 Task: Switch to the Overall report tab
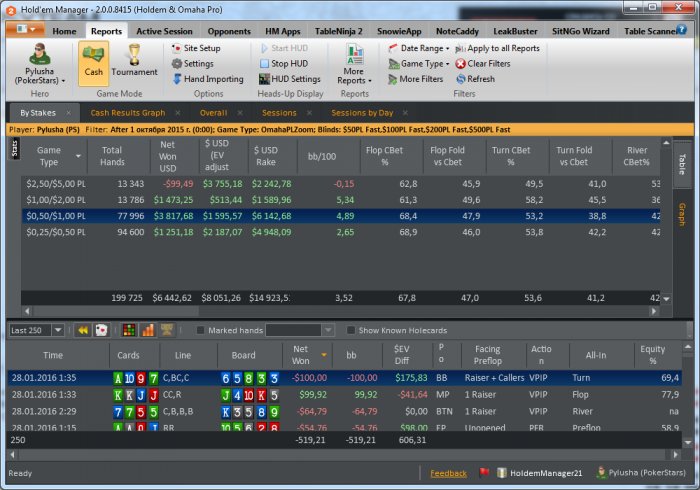pos(213,113)
